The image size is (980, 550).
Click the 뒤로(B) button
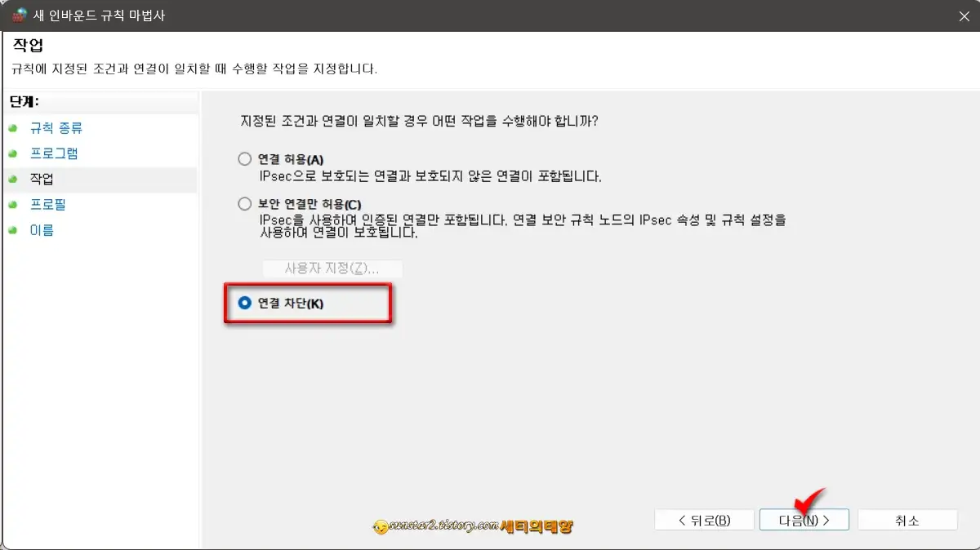click(x=704, y=519)
